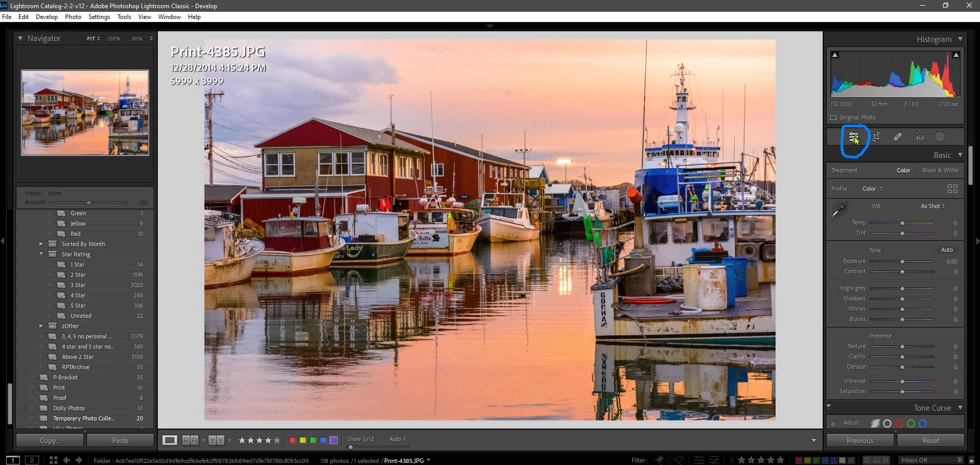Select the parametric curve white circle
The height and width of the screenshot is (465, 980).
pyautogui.click(x=887, y=423)
